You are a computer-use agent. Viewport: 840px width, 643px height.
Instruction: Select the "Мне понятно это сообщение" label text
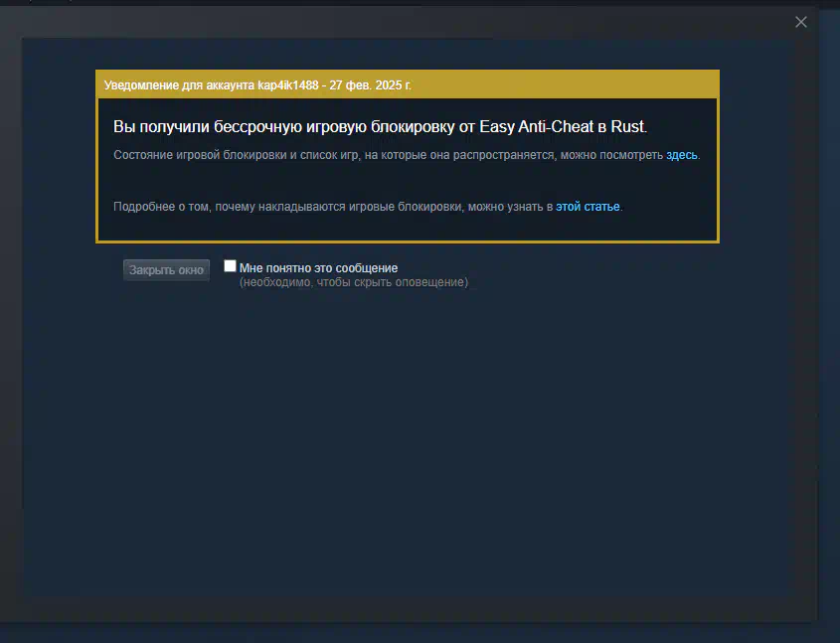click(x=318, y=267)
